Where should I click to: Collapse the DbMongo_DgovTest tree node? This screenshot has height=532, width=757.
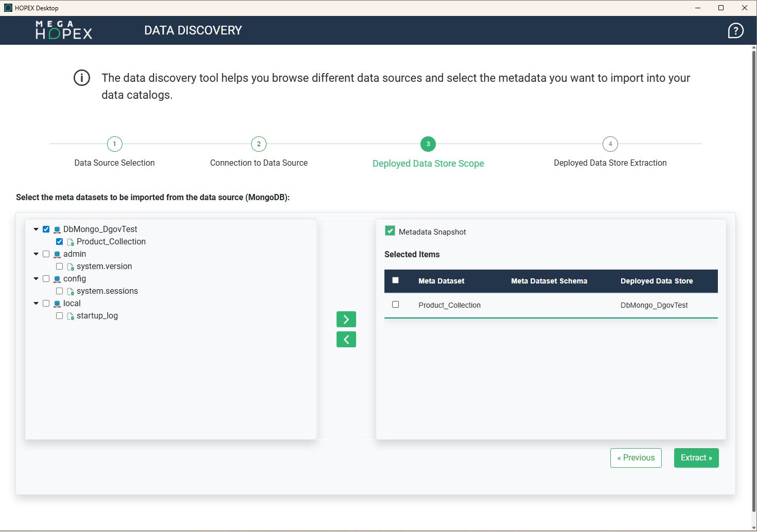36,229
